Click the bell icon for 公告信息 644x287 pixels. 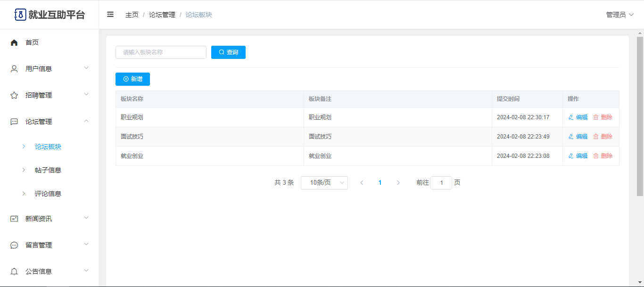[x=14, y=271]
